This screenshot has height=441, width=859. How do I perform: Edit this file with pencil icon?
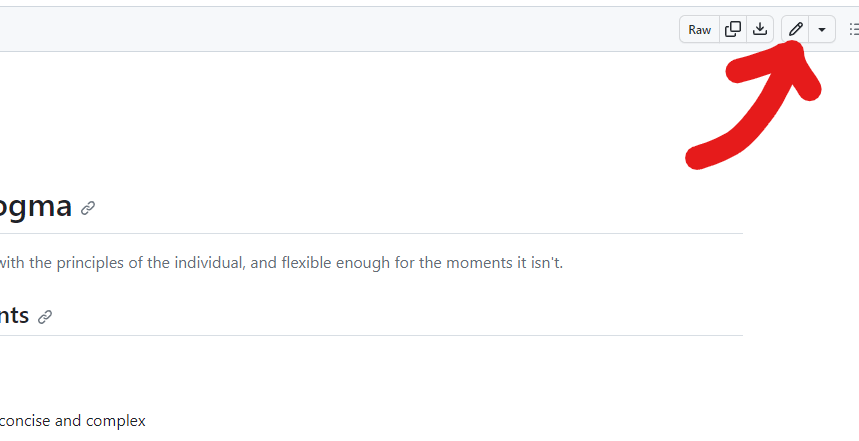tap(795, 30)
